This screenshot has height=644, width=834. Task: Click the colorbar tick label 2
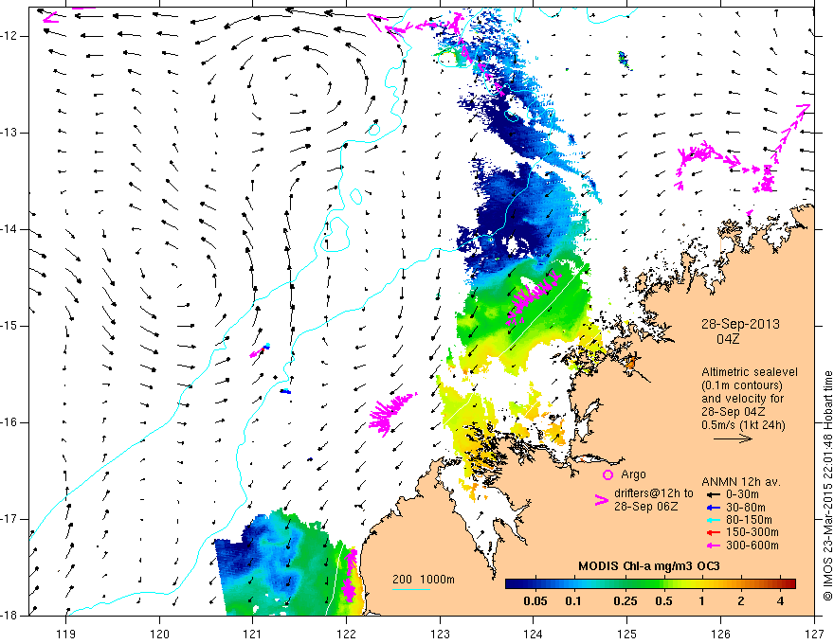click(x=741, y=601)
